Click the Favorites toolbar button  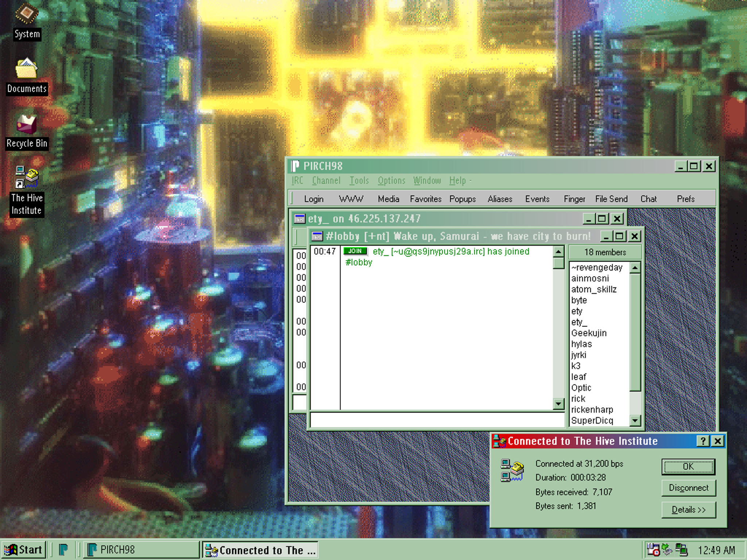425,199
